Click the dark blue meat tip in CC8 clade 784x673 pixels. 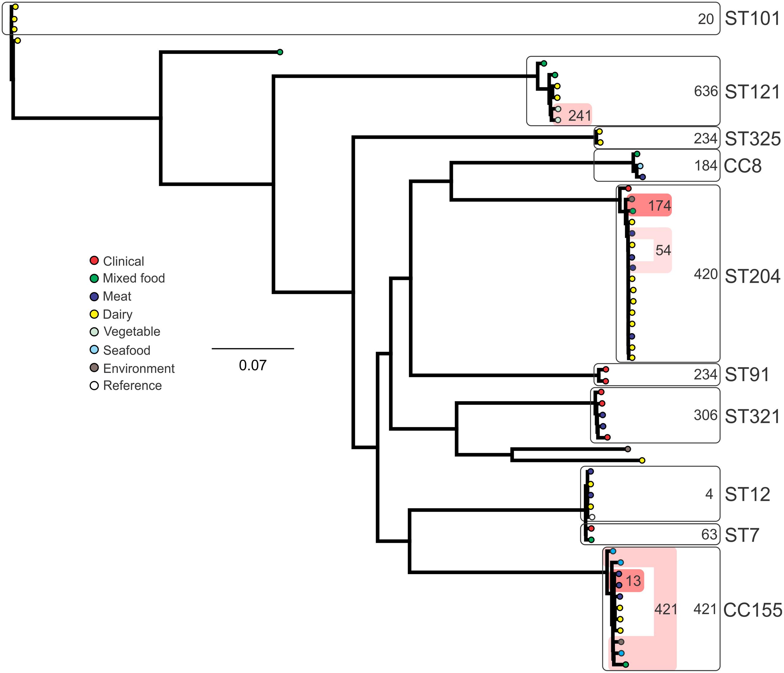[x=643, y=177]
